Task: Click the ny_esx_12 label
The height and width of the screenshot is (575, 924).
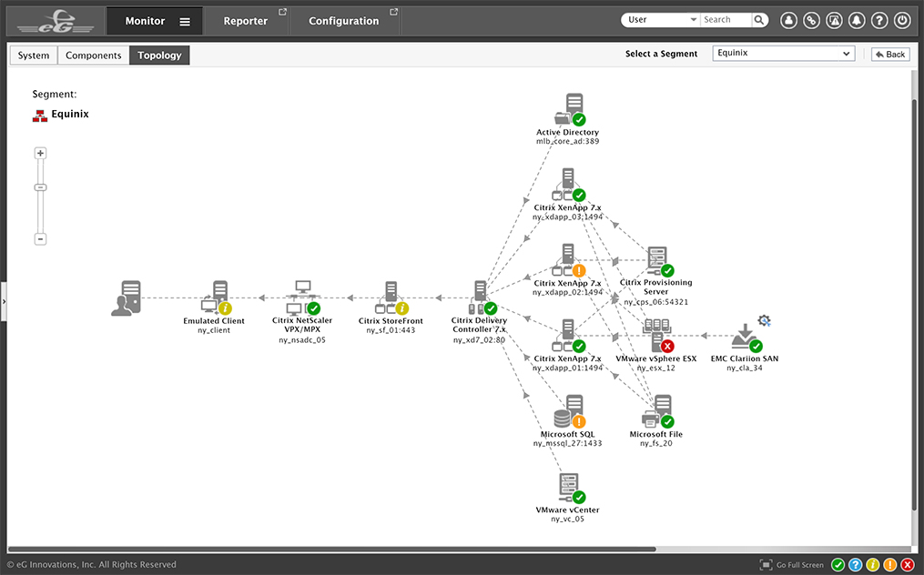Action: point(655,368)
